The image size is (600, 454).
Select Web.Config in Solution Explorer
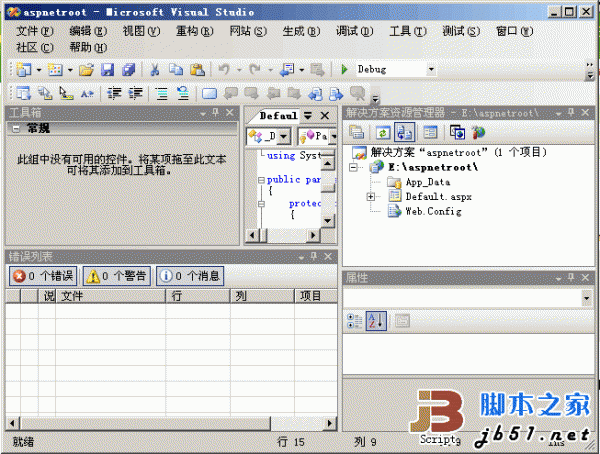coord(433,211)
